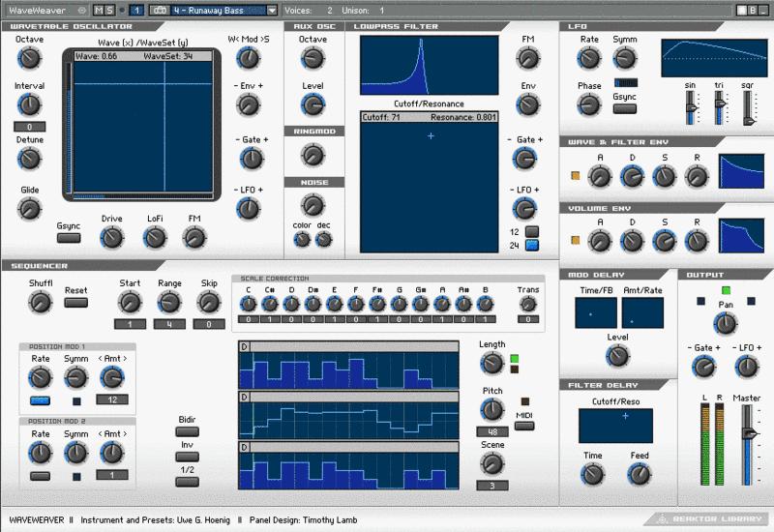Click the Cutoff/Reso pad in Filter Delay
774x532 pixels.
coord(615,426)
